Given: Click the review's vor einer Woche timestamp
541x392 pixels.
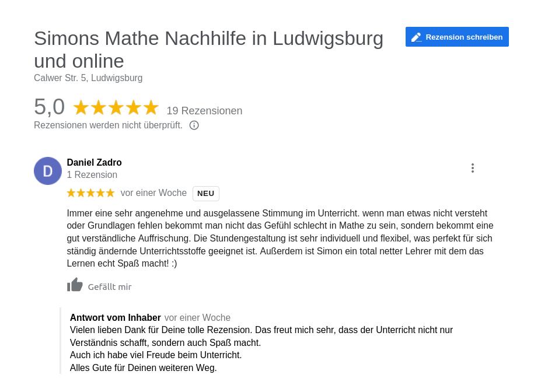Looking at the screenshot, I should pos(153,193).
